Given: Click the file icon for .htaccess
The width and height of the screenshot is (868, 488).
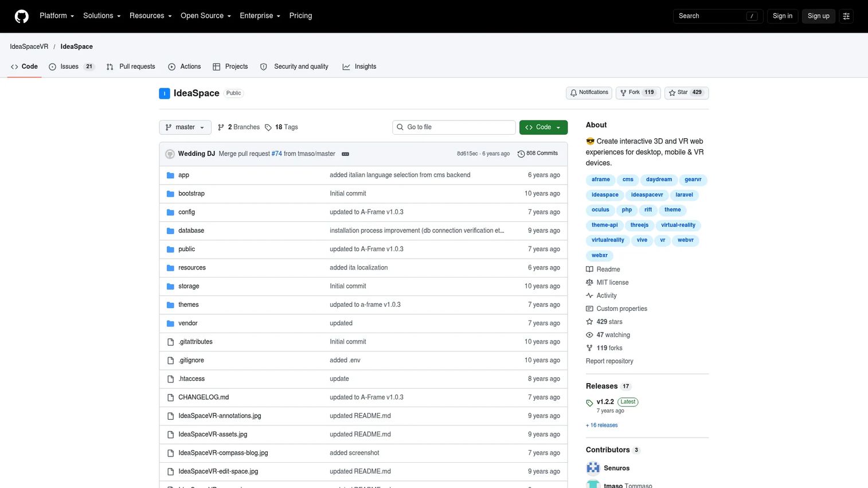Looking at the screenshot, I should (170, 379).
